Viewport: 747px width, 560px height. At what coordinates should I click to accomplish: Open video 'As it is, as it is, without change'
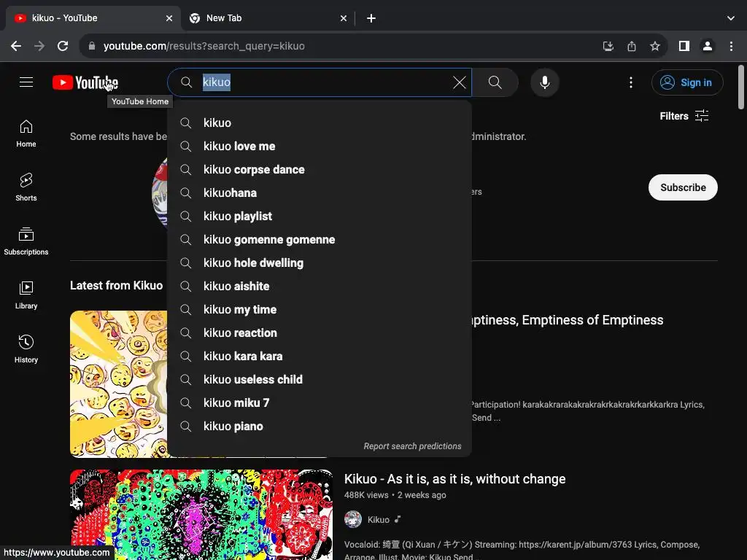pos(454,479)
